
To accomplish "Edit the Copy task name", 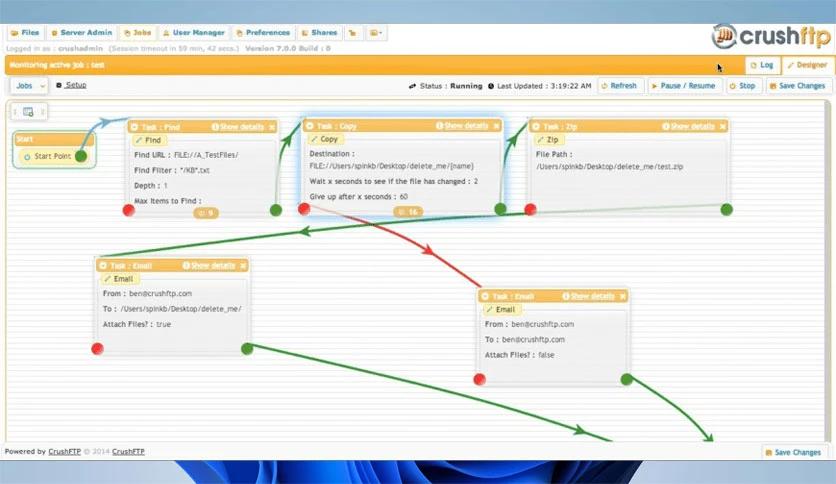I will pyautogui.click(x=325, y=139).
